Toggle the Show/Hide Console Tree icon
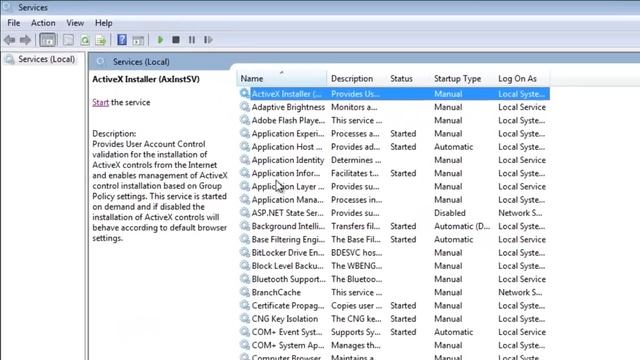 [48, 40]
